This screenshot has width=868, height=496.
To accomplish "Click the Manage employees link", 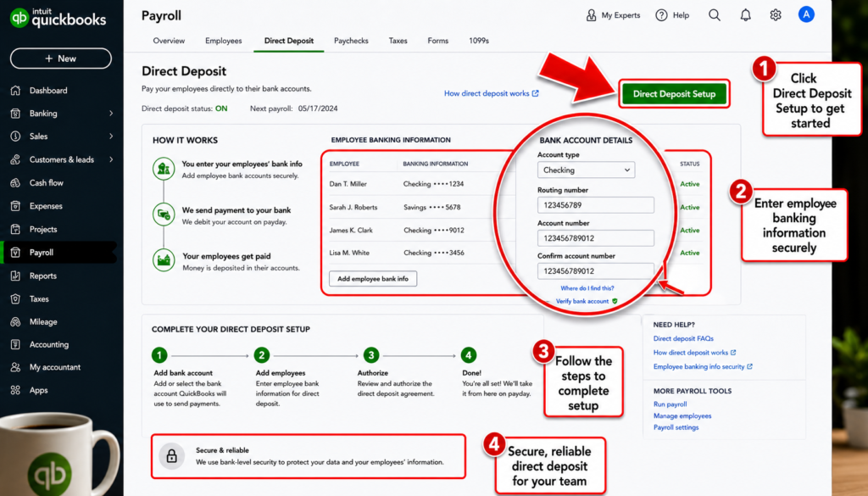I will point(682,415).
